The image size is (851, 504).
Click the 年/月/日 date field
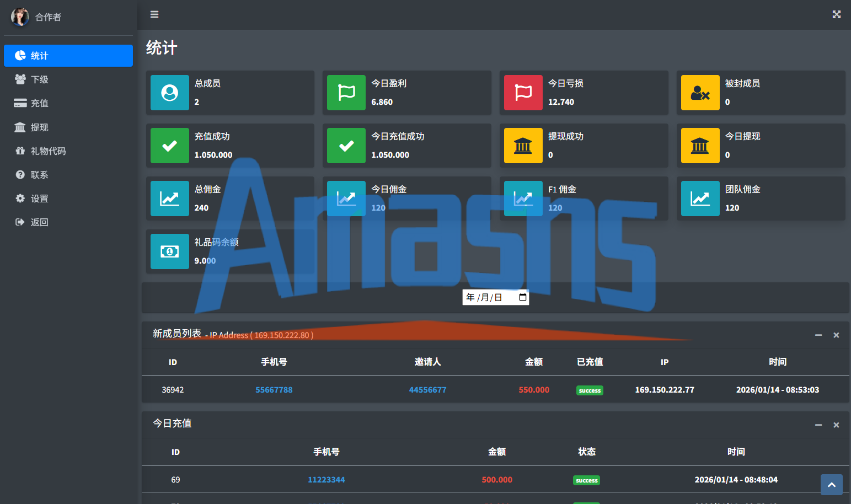(496, 297)
